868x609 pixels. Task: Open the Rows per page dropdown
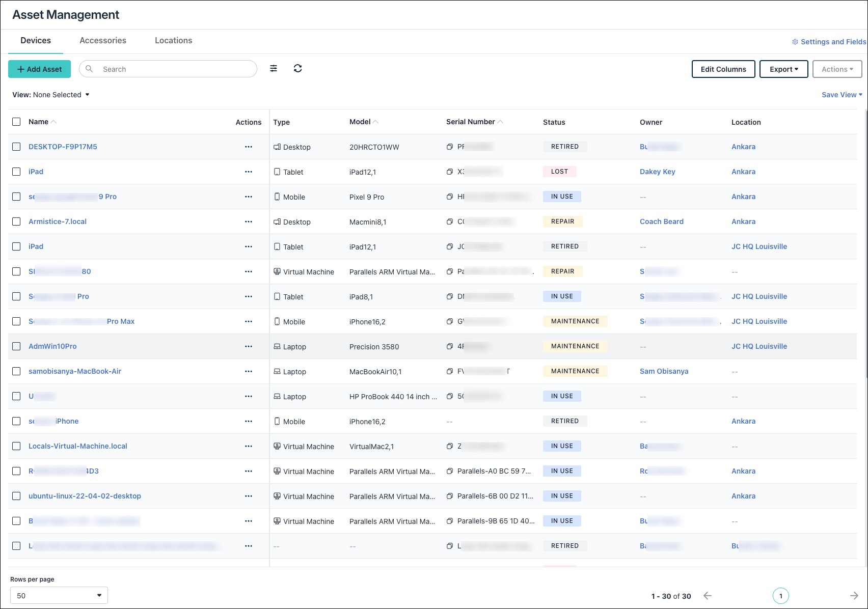59,595
